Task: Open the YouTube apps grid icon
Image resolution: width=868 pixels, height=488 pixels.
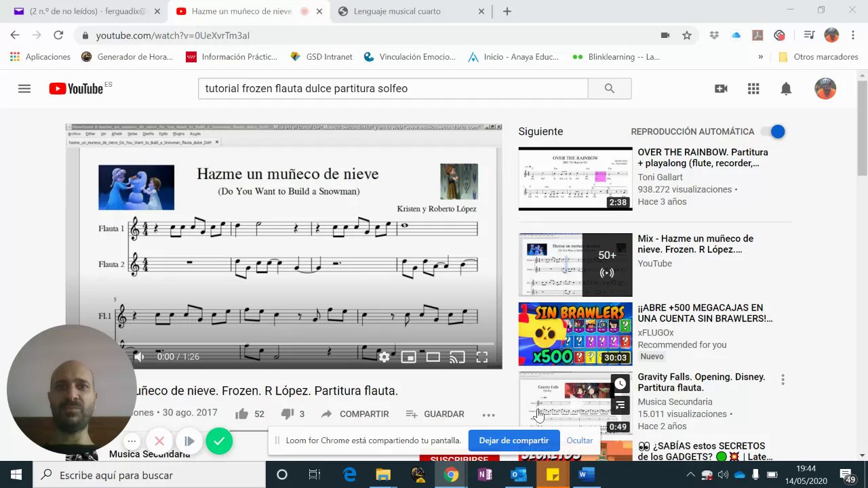Action: pyautogui.click(x=753, y=89)
